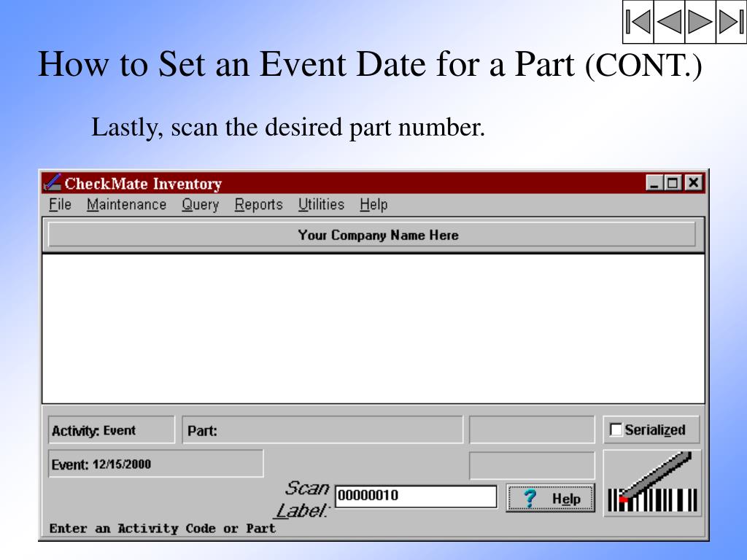Click the Help button with question mark
Image resolution: width=747 pixels, height=560 pixels.
click(x=551, y=498)
